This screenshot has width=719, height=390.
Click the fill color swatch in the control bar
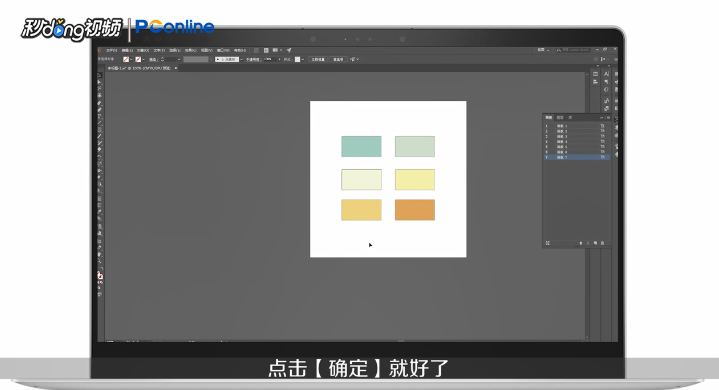tap(126, 59)
